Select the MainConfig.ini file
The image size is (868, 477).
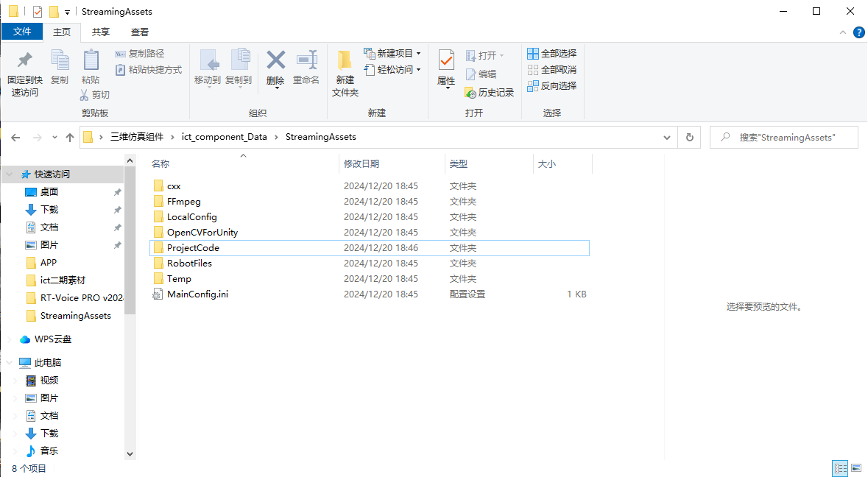[x=197, y=294]
